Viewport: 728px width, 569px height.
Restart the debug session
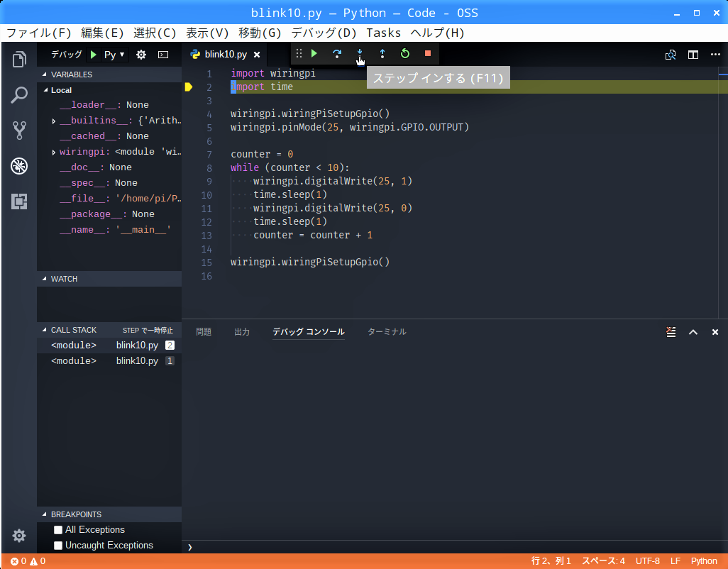click(x=405, y=54)
